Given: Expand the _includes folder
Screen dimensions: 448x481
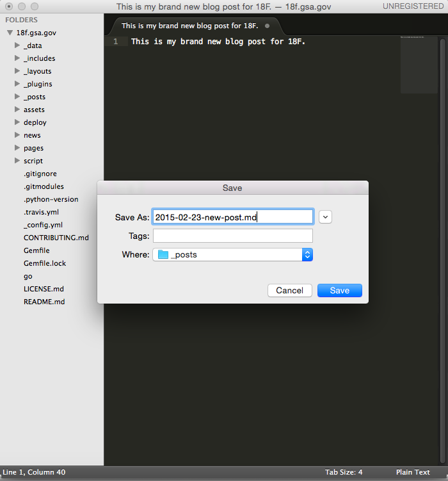Looking at the screenshot, I should click(17, 58).
